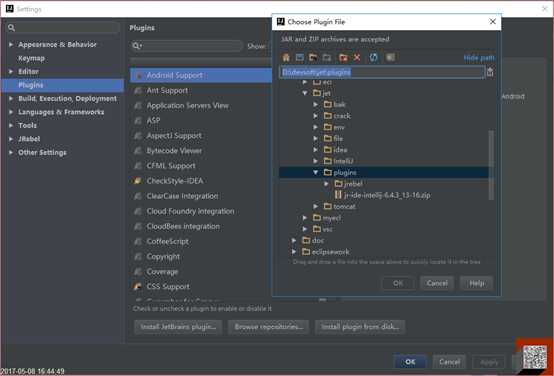
Task: Click the file path input field
Action: [382, 72]
